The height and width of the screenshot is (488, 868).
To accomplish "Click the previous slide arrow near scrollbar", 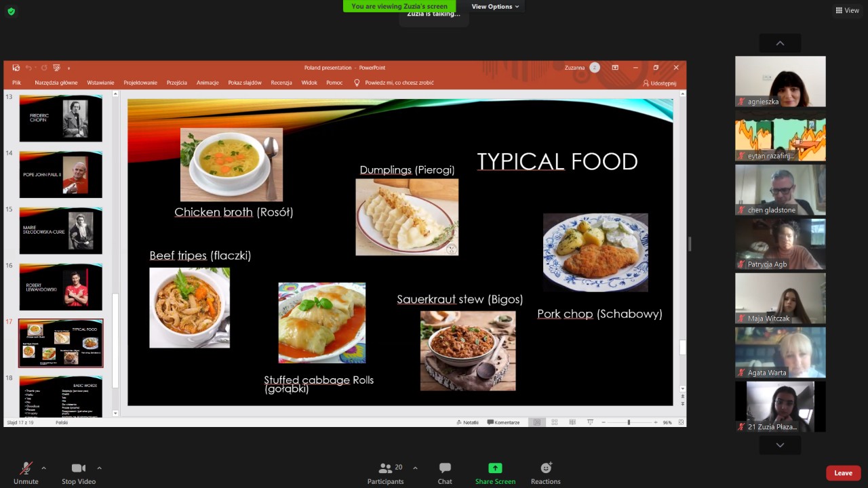I will pos(682,397).
